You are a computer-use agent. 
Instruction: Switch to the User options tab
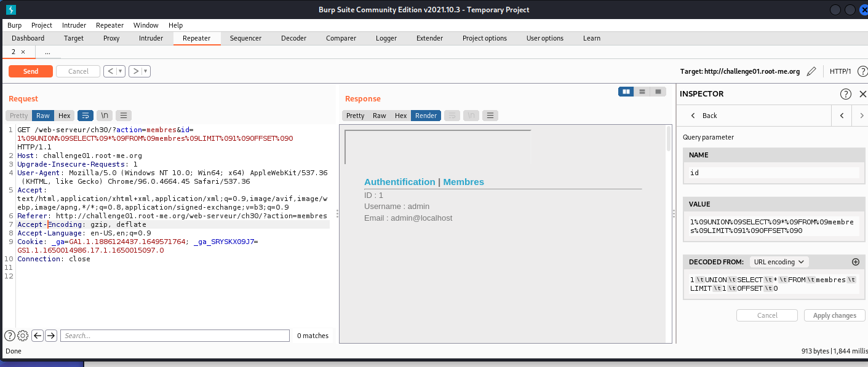tap(544, 38)
